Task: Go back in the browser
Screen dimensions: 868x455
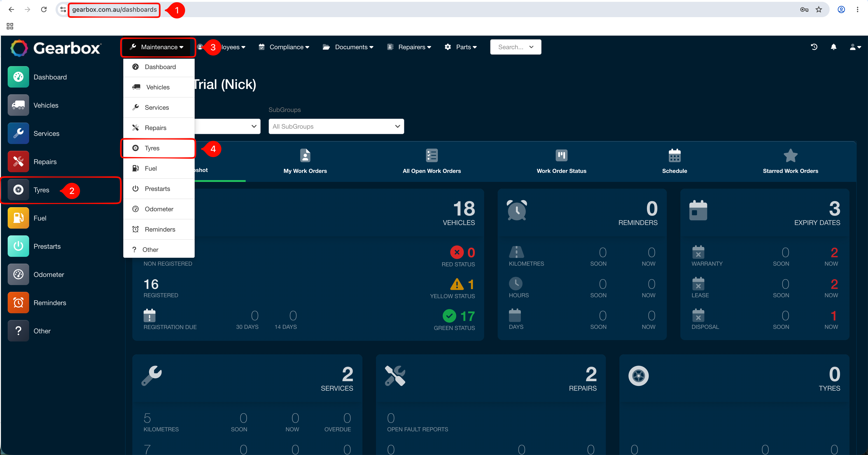Action: click(11, 9)
